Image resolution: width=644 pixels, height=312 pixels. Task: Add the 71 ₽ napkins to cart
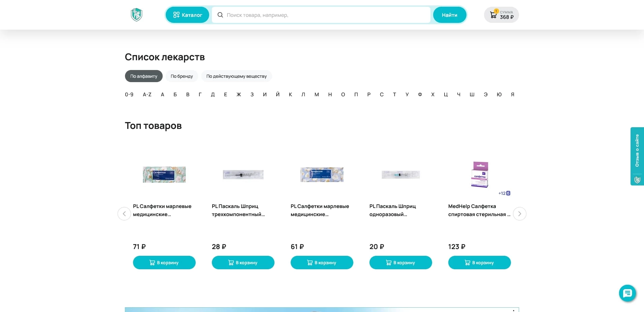point(164,263)
